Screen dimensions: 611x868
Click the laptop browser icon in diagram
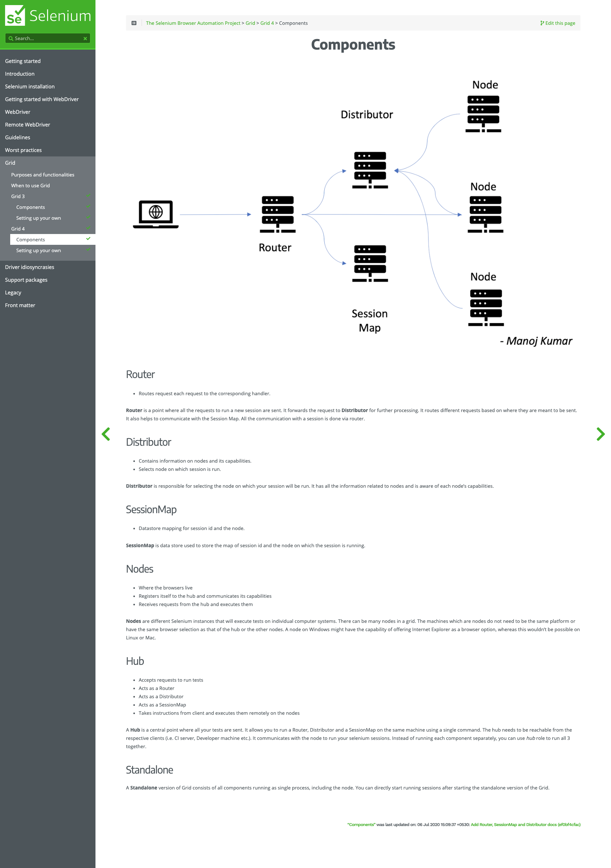tap(156, 214)
